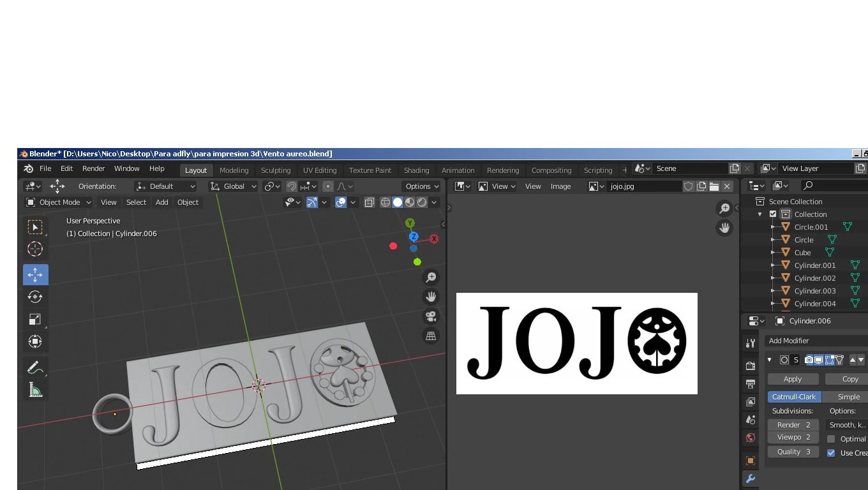
Task: Click the 3D viewport pan hand icon
Action: coord(431,297)
